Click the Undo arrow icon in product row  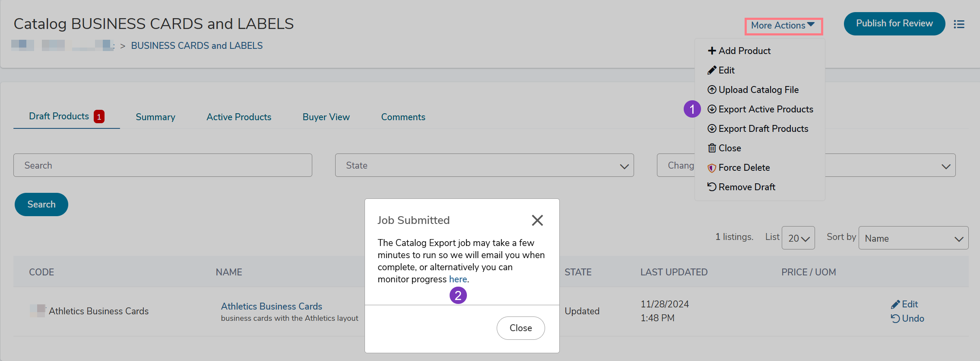[x=895, y=319]
